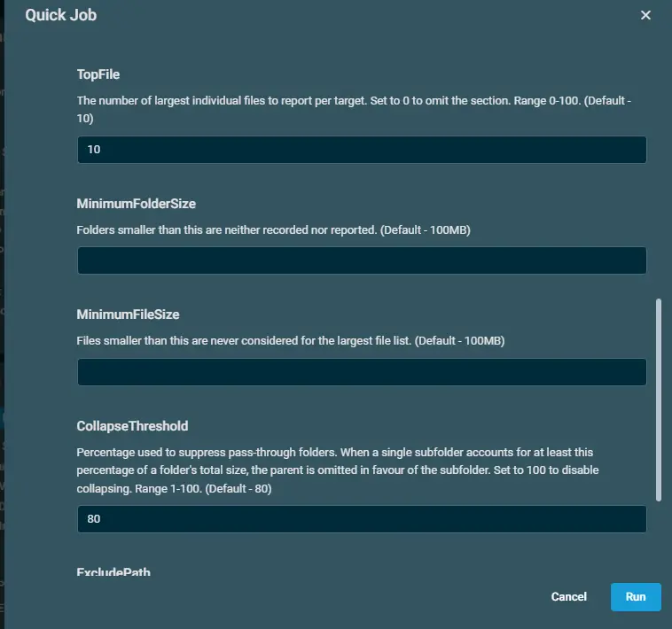The width and height of the screenshot is (672, 629).
Task: Close the Quick Job dialog
Action: click(x=645, y=15)
